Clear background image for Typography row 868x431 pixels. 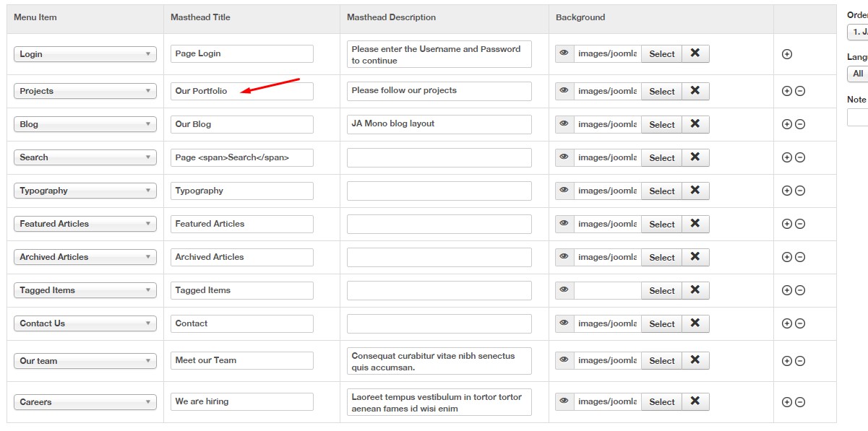click(695, 191)
